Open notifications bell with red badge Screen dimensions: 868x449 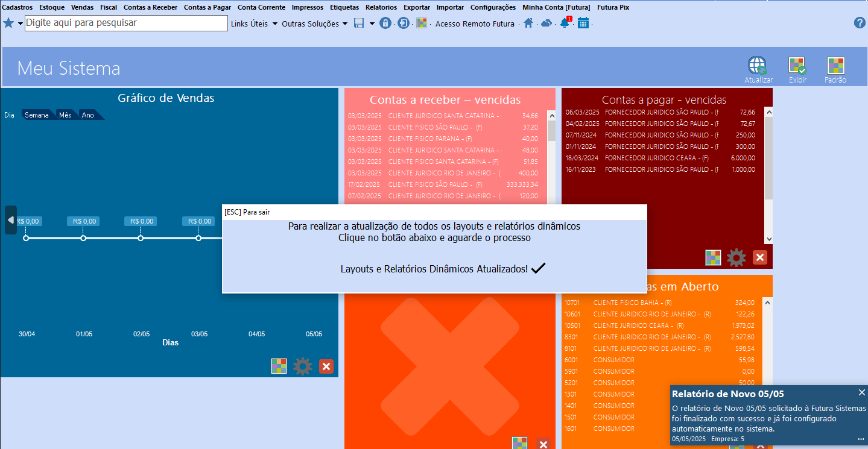565,23
